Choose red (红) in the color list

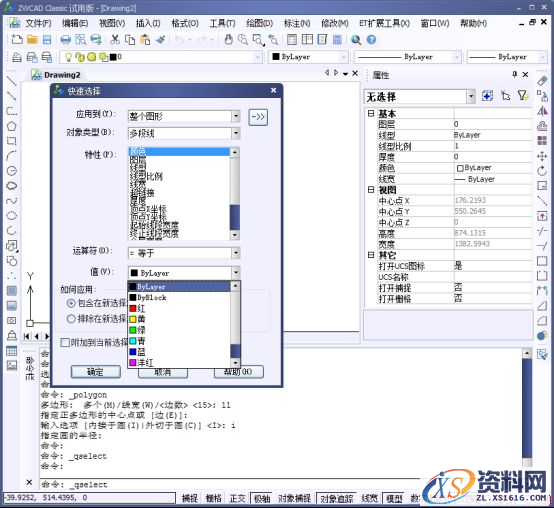pyautogui.click(x=179, y=308)
